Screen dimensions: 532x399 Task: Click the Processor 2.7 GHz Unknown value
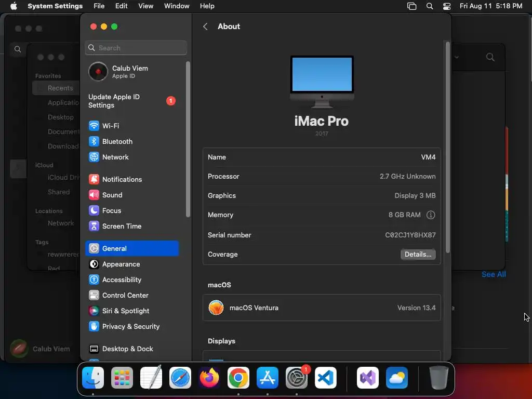(407, 176)
